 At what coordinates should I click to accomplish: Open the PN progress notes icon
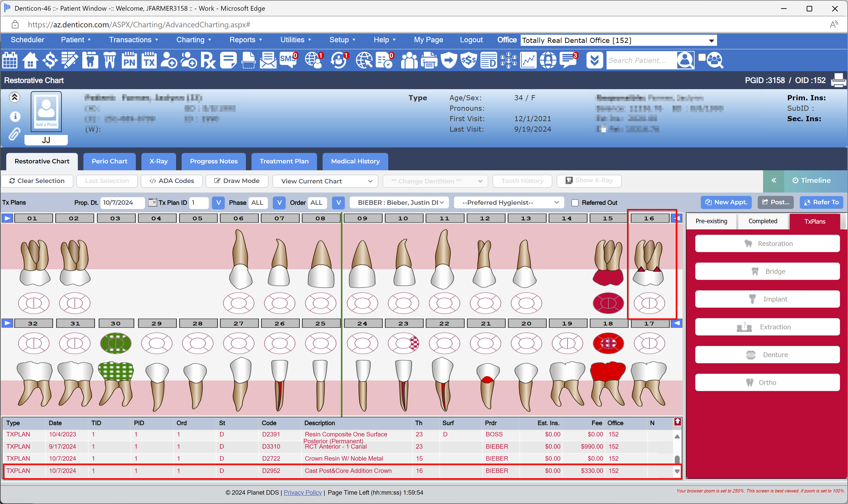[129, 60]
